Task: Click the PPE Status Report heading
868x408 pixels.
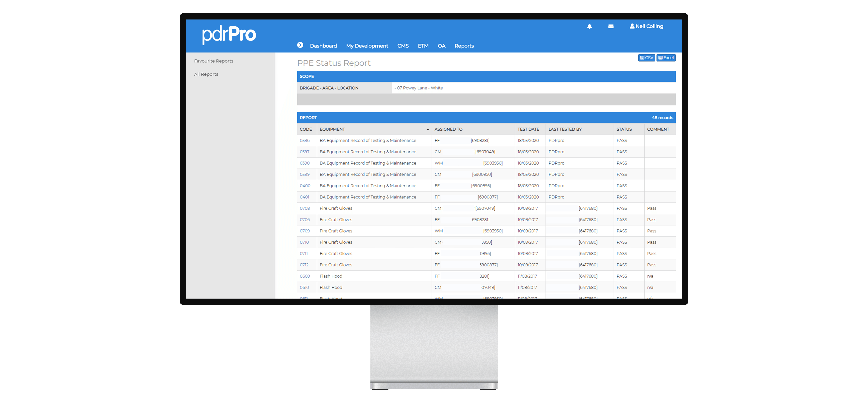Action: click(334, 63)
